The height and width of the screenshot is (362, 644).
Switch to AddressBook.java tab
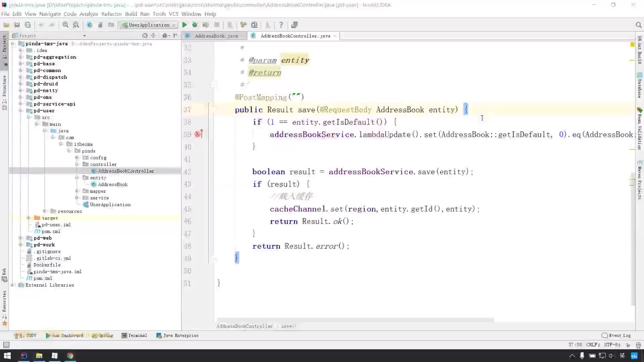[x=216, y=36]
